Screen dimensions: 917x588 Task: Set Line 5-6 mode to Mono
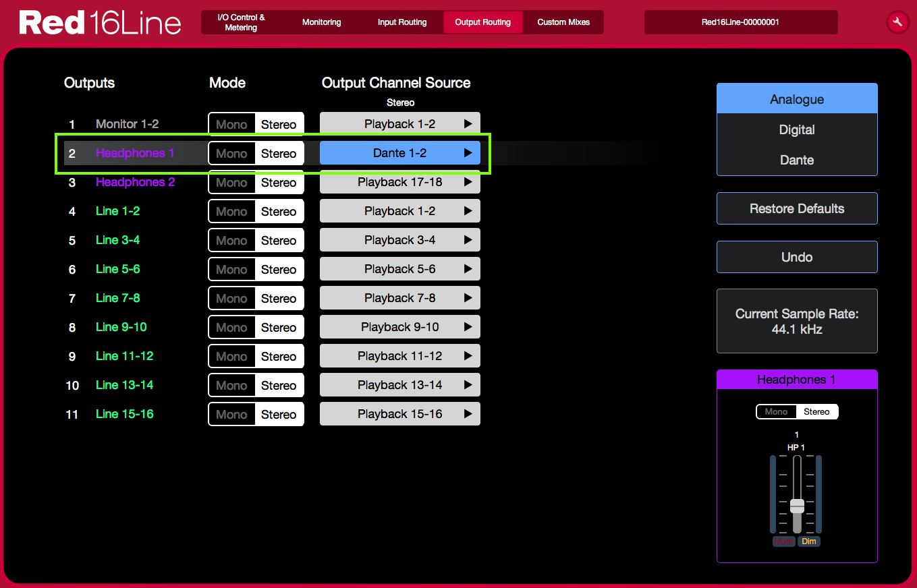[231, 270]
